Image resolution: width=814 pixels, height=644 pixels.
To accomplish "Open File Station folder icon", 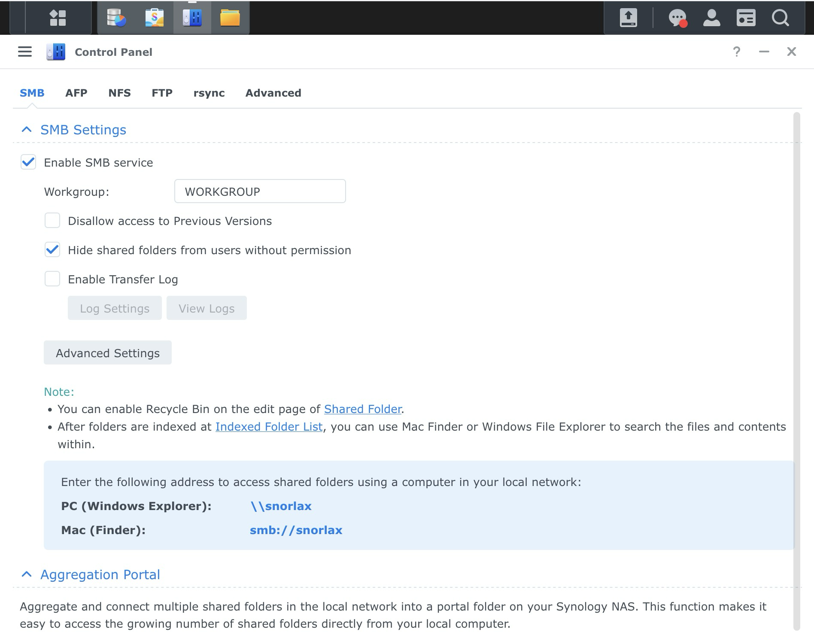I will (x=230, y=18).
